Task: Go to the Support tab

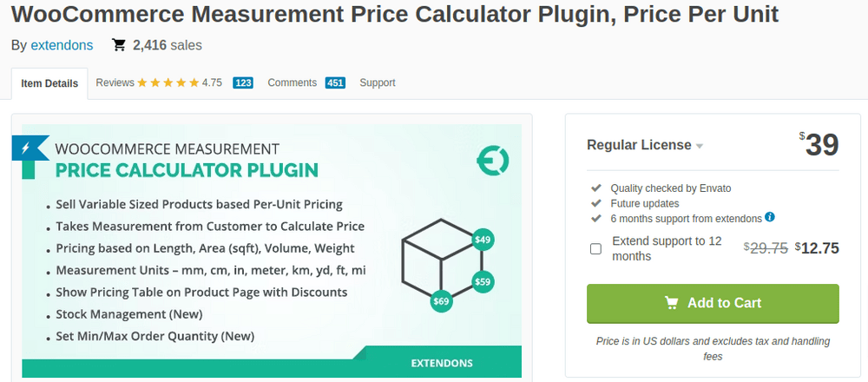Action: tap(378, 83)
